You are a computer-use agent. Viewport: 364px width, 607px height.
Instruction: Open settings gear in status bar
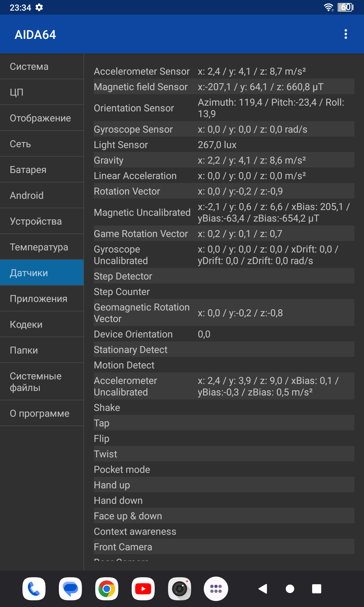pos(39,7)
